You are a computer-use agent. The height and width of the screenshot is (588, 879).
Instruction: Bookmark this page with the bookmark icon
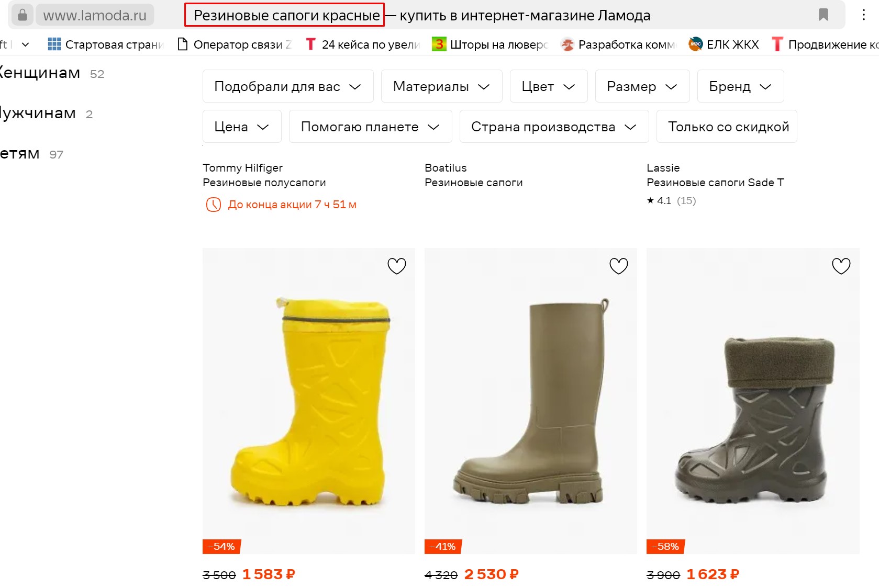click(823, 15)
